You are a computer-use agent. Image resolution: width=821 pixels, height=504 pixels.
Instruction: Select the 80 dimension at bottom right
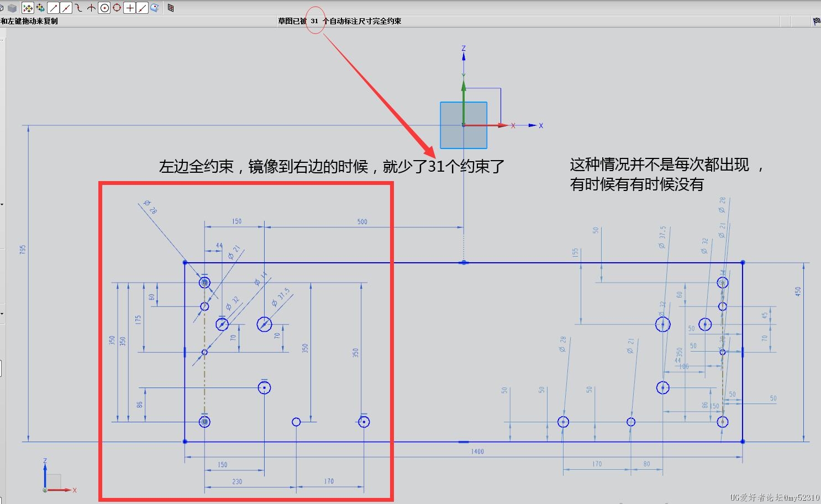(646, 464)
